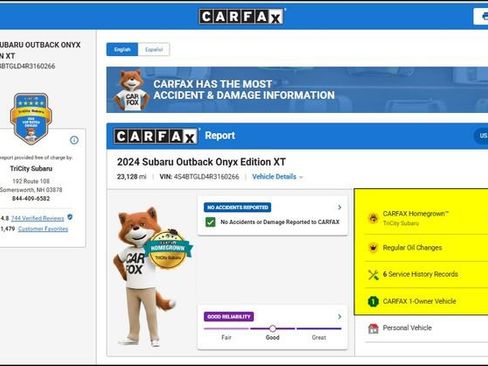
Task: Open the Customer Favorites link
Action: click(43, 229)
